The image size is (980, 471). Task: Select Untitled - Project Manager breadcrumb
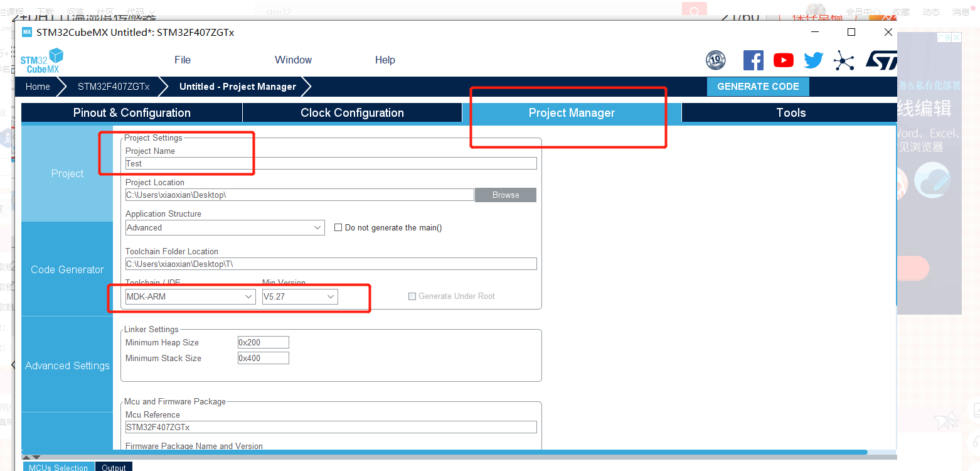click(x=238, y=87)
